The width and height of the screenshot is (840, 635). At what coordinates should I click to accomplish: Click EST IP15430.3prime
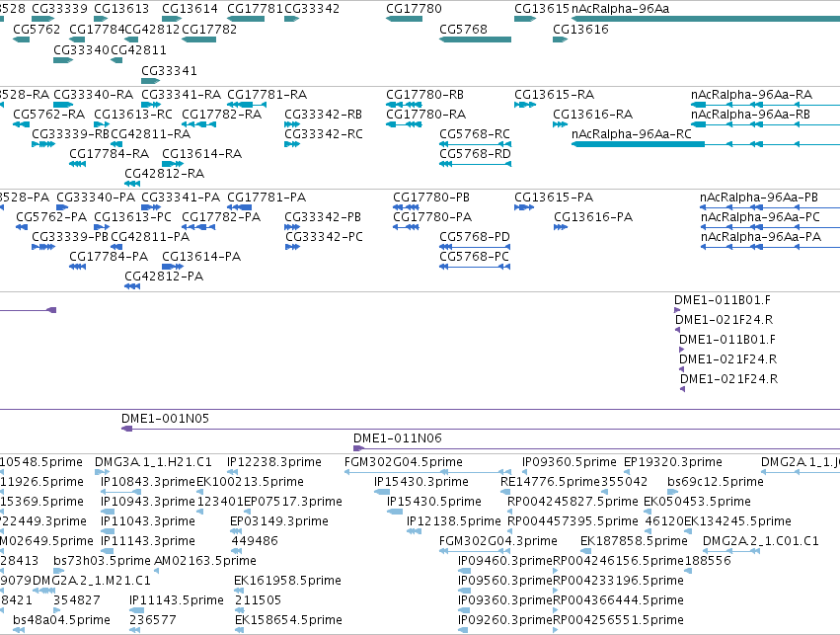coord(421,482)
